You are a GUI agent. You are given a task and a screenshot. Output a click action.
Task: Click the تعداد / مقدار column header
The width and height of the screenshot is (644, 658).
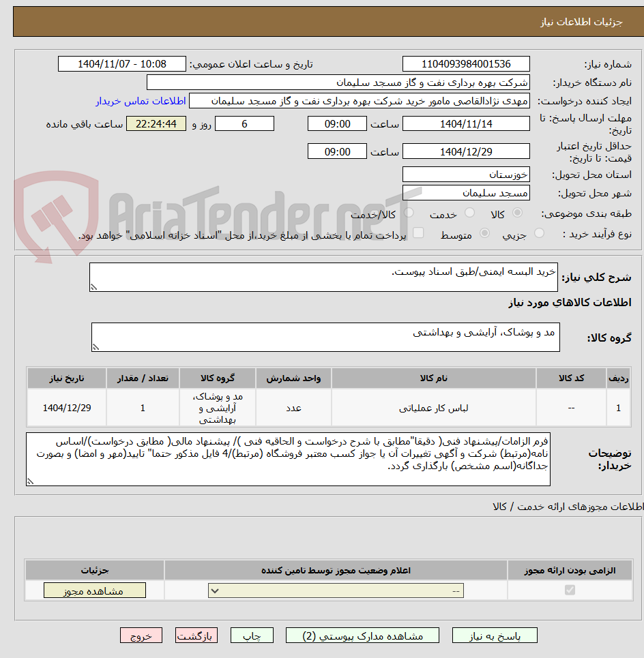pos(143,378)
